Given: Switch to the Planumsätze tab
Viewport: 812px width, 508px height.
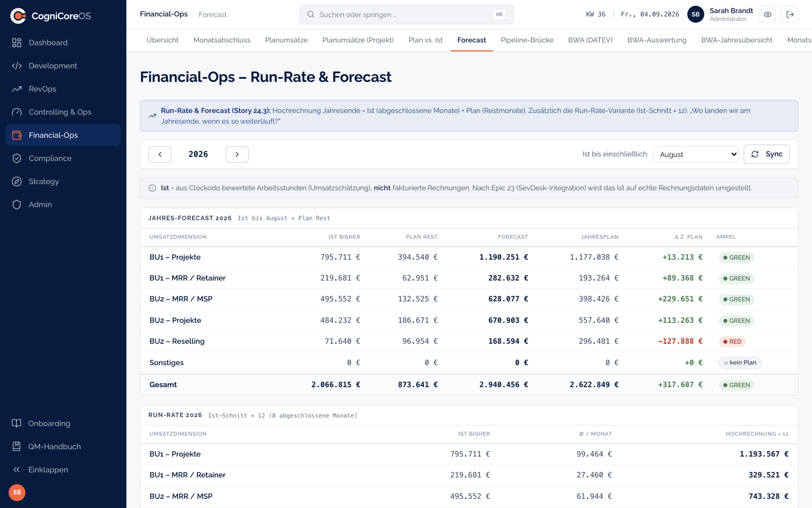Looking at the screenshot, I should [286, 40].
